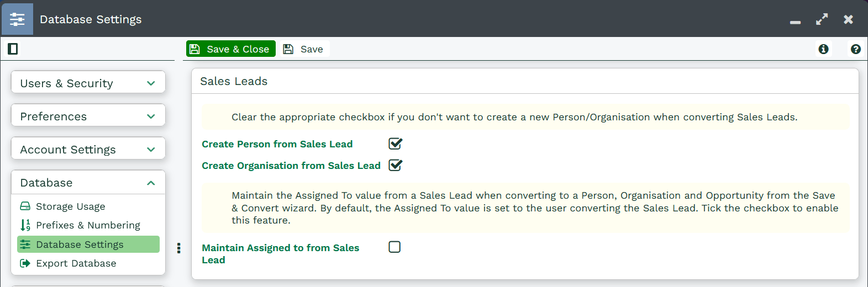Click the Storage Usage drive icon
Screen dimensions: 868x287
pyautogui.click(x=25, y=206)
